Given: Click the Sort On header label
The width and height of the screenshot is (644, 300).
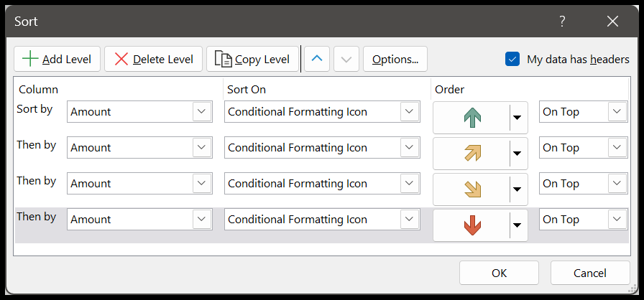Looking at the screenshot, I should (x=247, y=89).
